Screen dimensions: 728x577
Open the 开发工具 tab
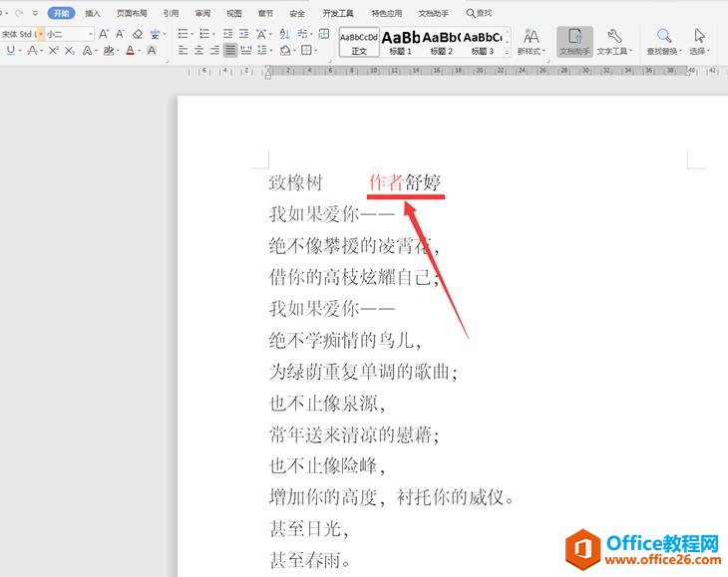pyautogui.click(x=338, y=13)
